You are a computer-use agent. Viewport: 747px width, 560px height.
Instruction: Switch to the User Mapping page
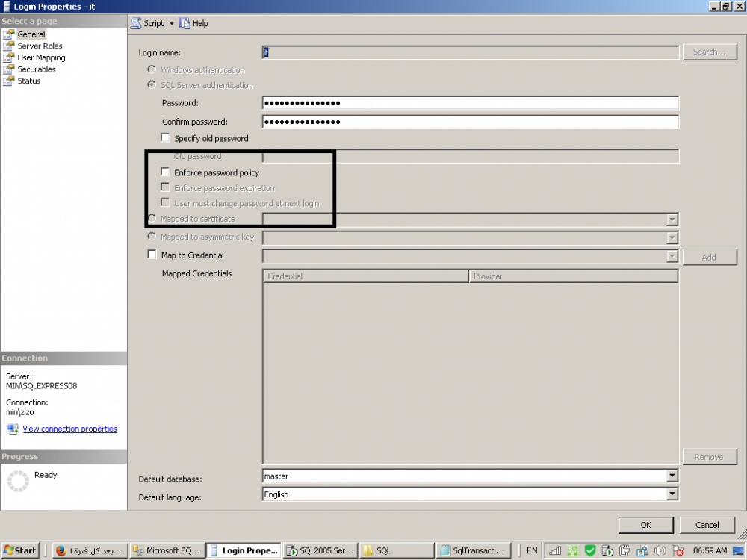41,57
